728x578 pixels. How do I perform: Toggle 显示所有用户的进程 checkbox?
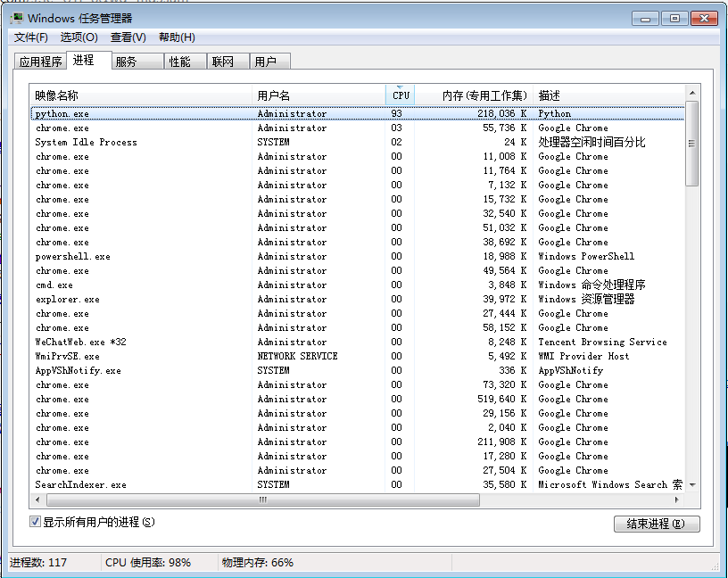[35, 522]
